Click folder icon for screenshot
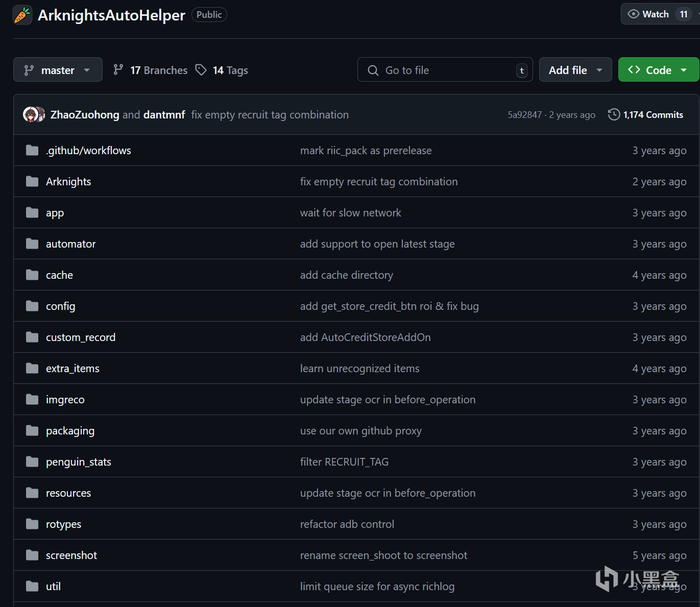 [x=32, y=555]
